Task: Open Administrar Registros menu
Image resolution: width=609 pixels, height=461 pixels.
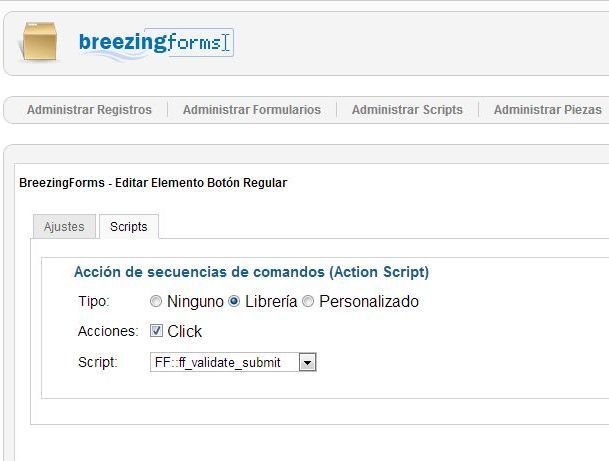Action: pos(89,110)
